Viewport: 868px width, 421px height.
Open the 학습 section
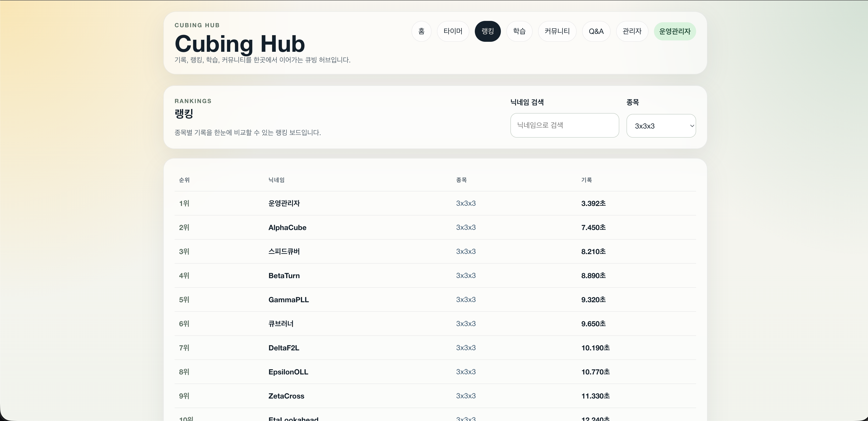(519, 31)
